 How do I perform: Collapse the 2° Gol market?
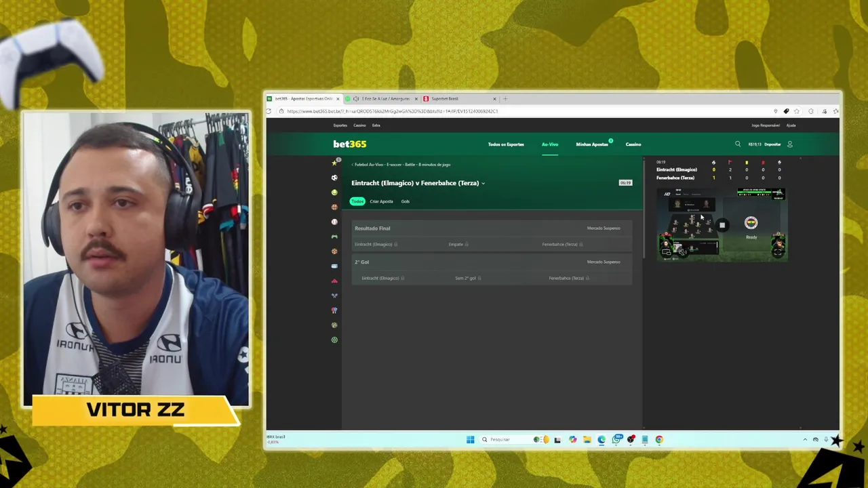tap(492, 262)
